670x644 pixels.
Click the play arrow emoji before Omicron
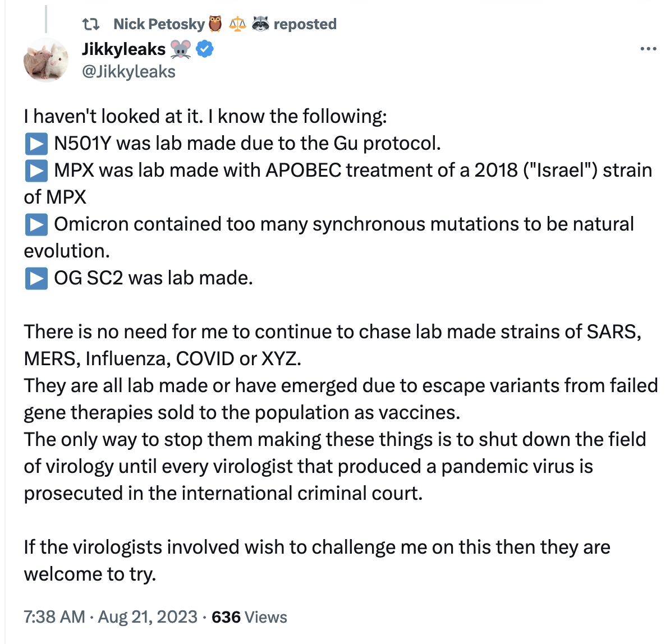(x=36, y=224)
